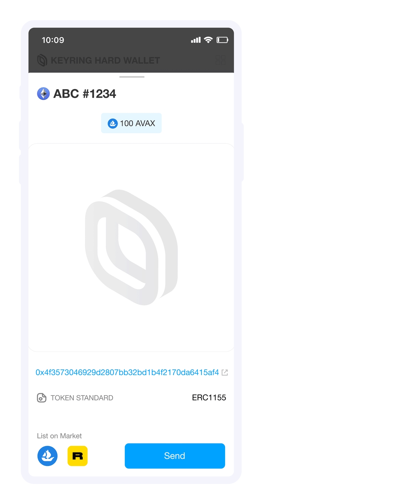Image resolution: width=420 pixels, height=504 pixels.
Task: Tap the OpenSea marketplace icon
Action: coord(47,456)
